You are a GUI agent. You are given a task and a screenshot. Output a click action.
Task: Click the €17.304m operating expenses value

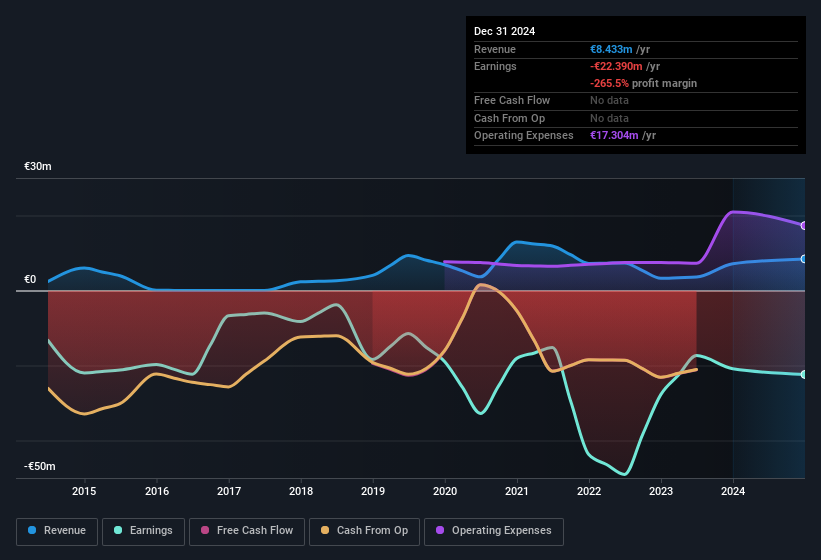click(x=614, y=136)
